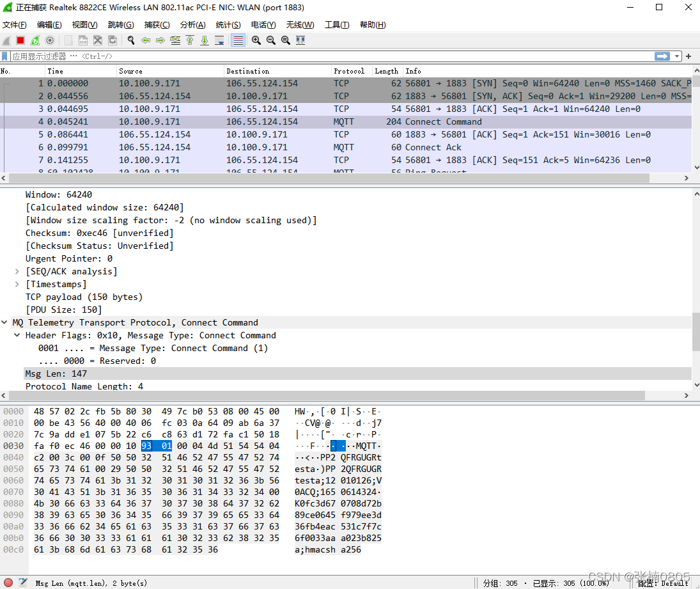This screenshot has height=589, width=700.
Task: Open the display filter history dropdown
Action: point(678,56)
